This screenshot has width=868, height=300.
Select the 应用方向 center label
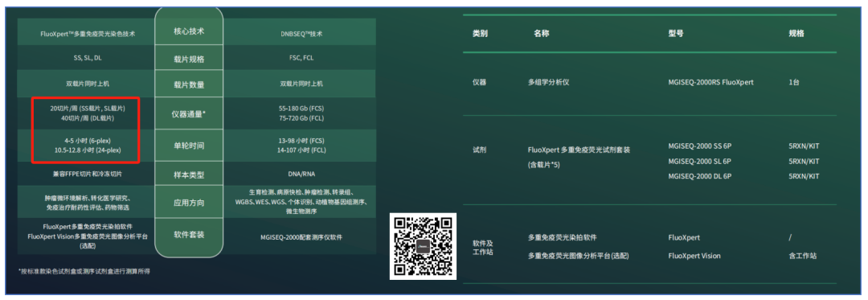pos(189,203)
